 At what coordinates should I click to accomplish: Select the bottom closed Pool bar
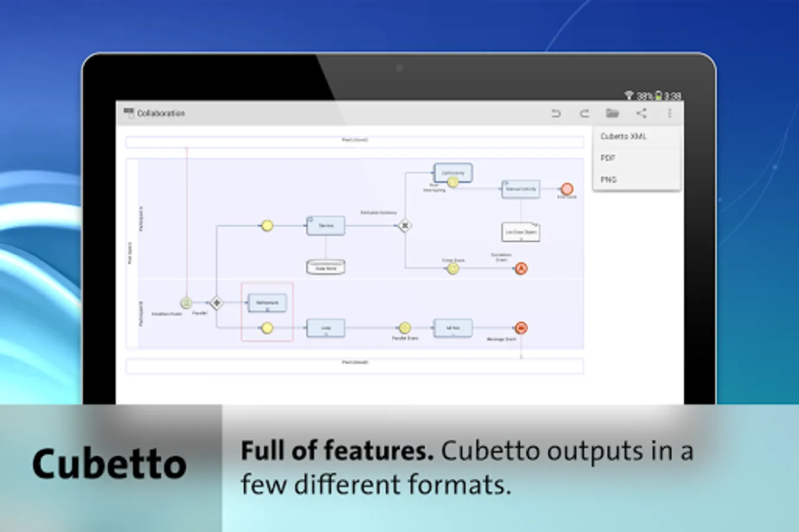click(355, 365)
